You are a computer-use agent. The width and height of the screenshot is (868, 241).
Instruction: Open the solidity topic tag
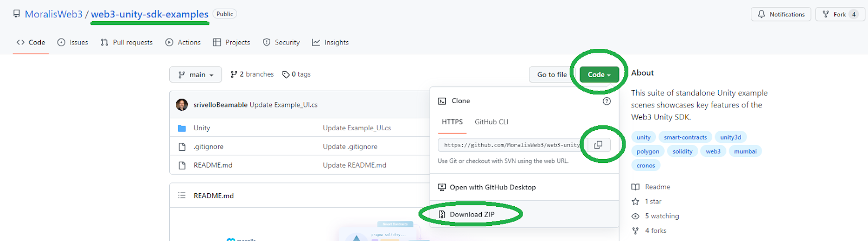tap(682, 151)
